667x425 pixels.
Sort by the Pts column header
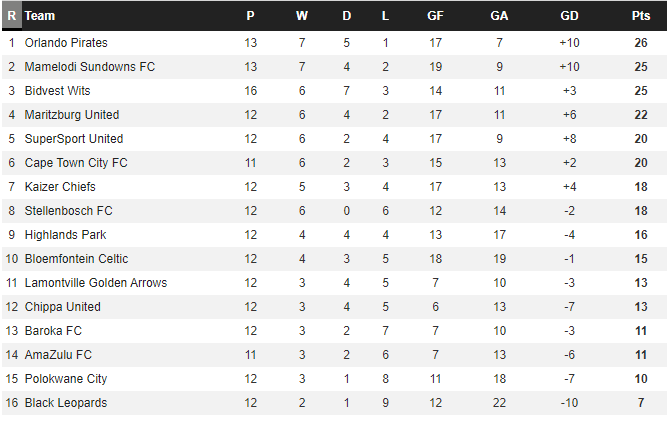tap(641, 16)
